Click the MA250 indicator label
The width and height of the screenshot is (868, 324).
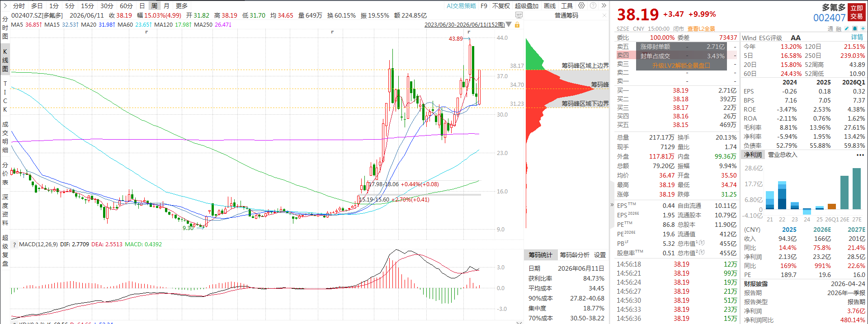pos(203,25)
